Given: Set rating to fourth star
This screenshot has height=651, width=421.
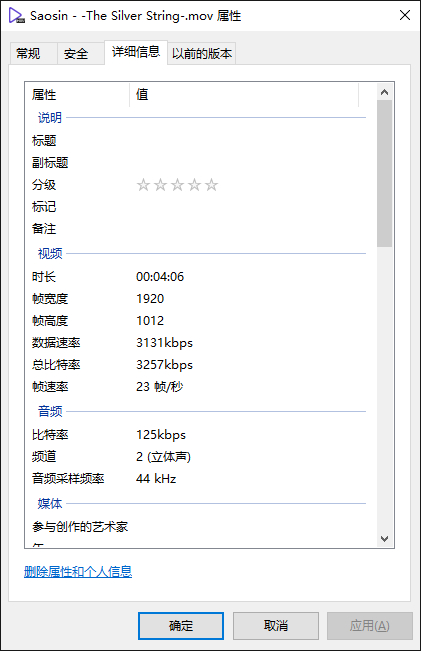Looking at the screenshot, I should click(x=194, y=185).
